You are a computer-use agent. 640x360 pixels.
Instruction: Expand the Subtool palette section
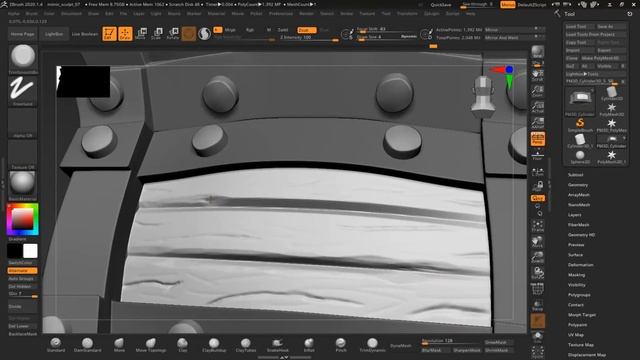tap(575, 175)
